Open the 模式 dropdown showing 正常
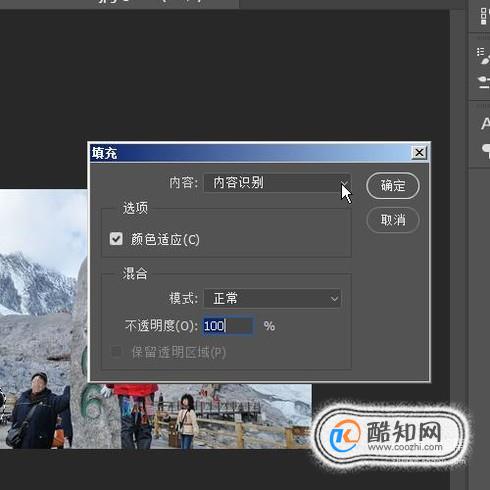 (272, 298)
